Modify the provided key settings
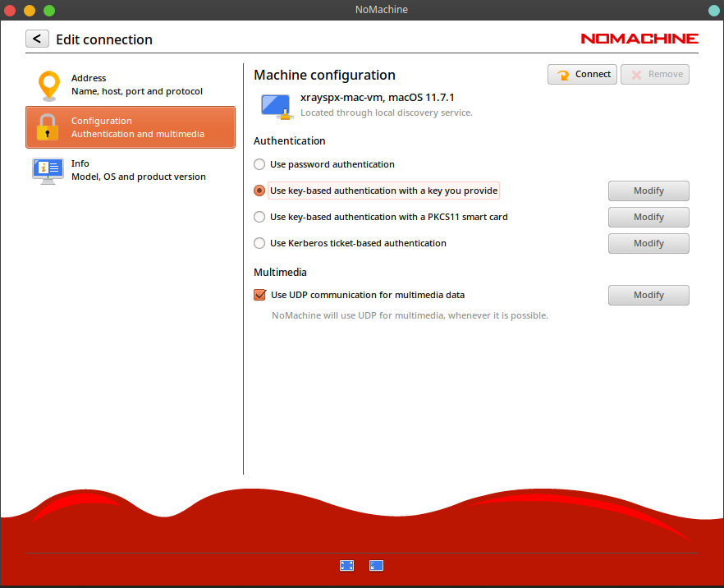This screenshot has height=588, width=724. click(648, 191)
